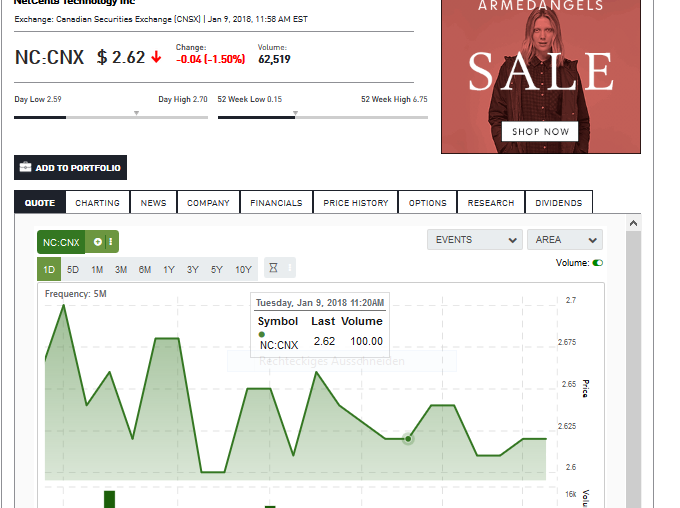The height and width of the screenshot is (508, 680).
Task: Click the 52 Week Low 0.15 label
Action: tap(250, 99)
